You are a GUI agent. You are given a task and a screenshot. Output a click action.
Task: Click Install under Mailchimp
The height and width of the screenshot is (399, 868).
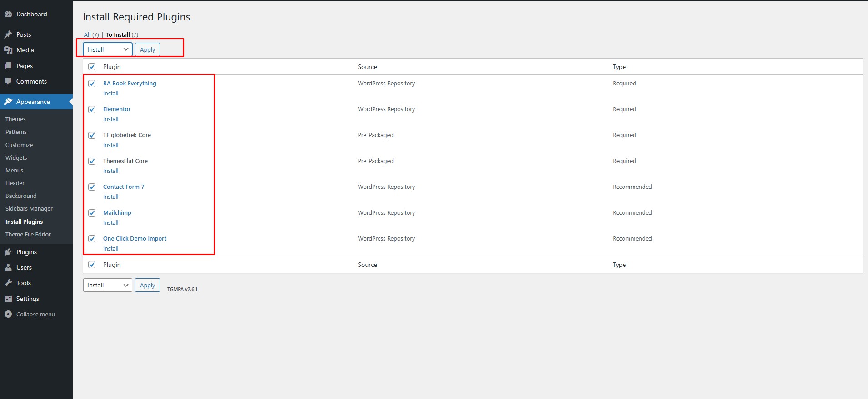pos(111,223)
